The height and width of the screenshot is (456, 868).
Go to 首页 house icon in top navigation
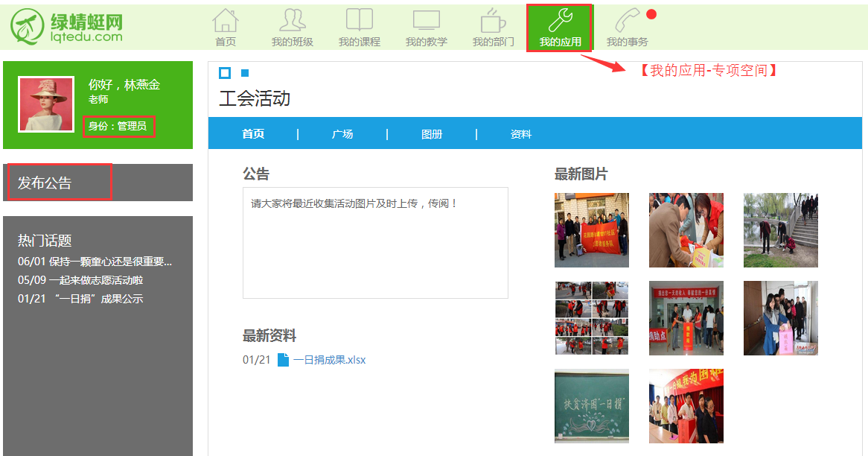pyautogui.click(x=226, y=21)
